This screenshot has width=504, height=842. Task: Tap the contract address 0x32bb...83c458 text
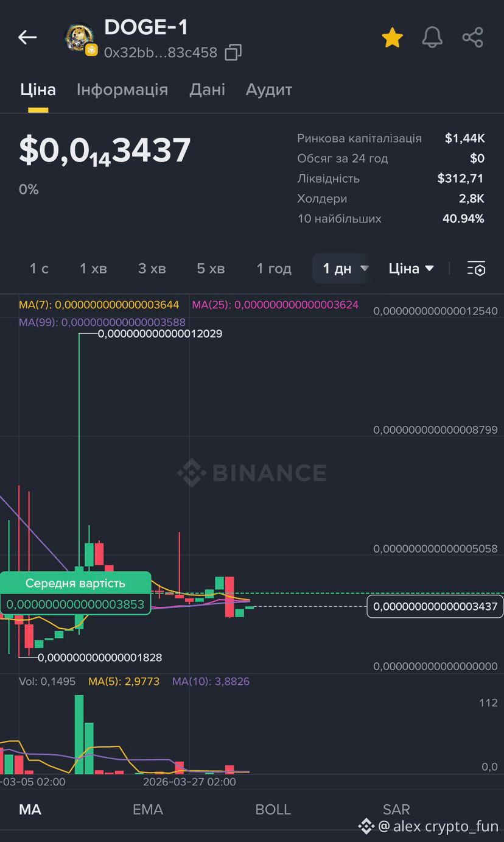tap(161, 52)
